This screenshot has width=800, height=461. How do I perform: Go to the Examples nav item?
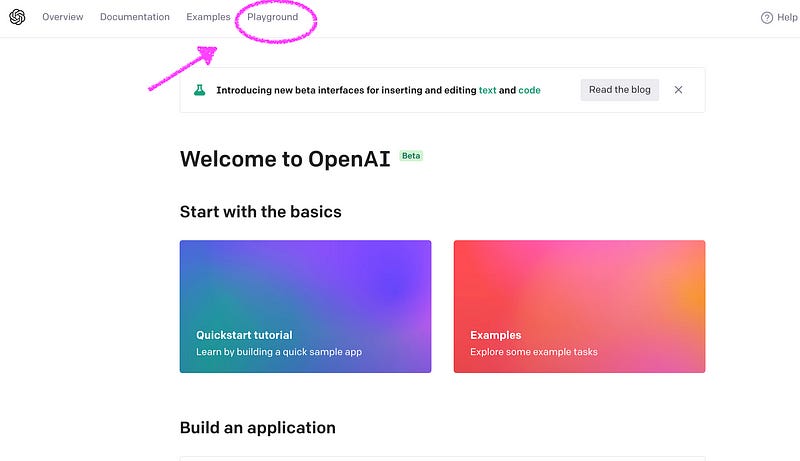[x=208, y=17]
